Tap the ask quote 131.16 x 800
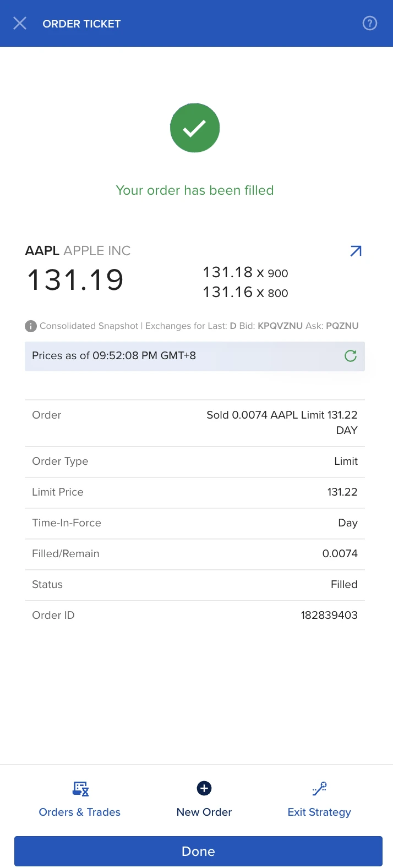393x868 pixels. point(245,292)
